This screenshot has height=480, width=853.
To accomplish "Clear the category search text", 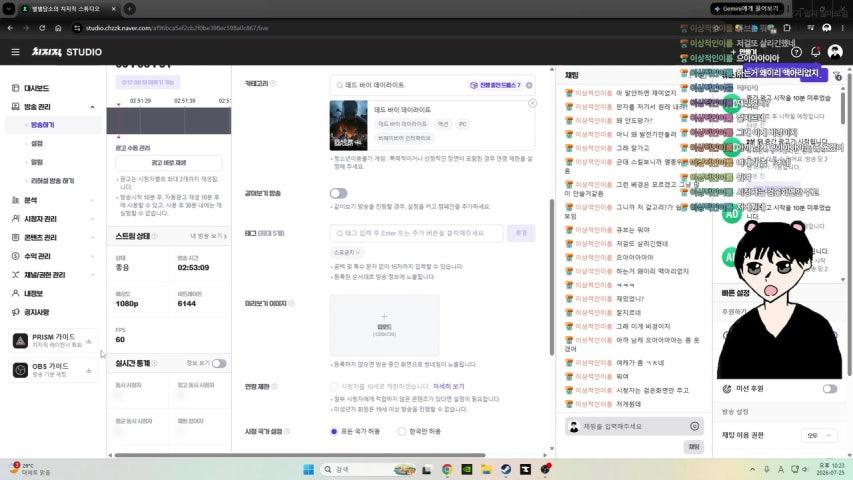I will click(x=529, y=85).
